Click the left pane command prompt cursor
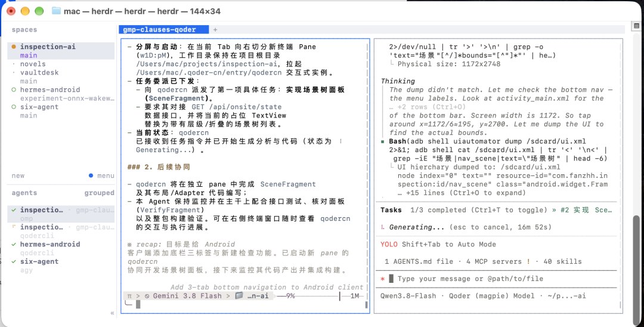Image resolution: width=644 pixels, height=327 pixels. (138, 304)
